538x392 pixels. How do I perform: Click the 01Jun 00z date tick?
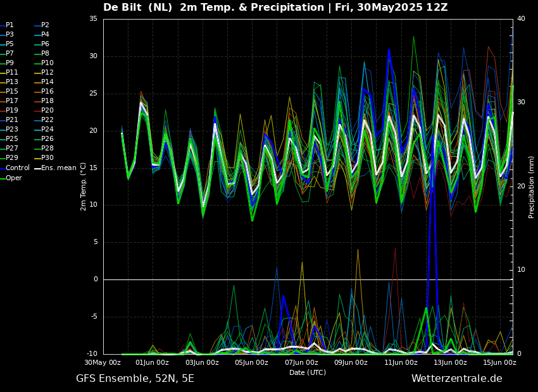[153, 363]
